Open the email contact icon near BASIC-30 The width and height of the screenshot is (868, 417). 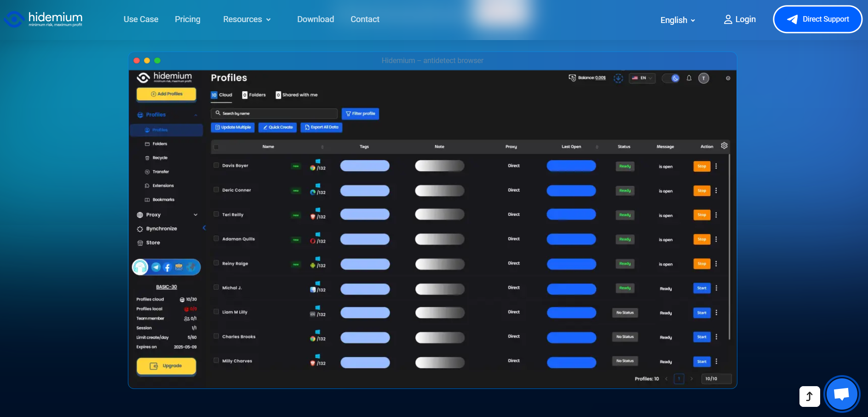tap(179, 267)
